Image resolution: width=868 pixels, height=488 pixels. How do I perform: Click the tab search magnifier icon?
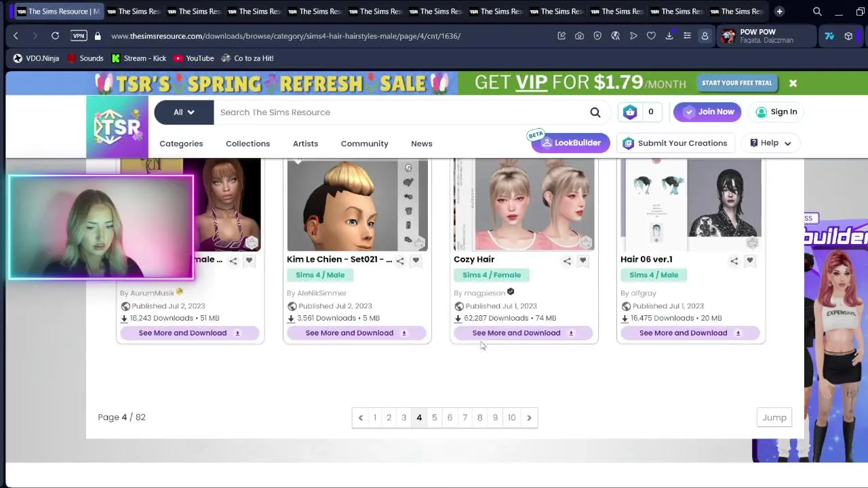pos(817,12)
